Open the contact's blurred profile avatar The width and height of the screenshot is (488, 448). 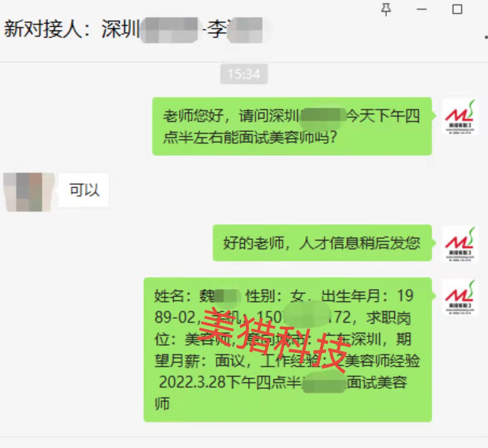(x=29, y=192)
